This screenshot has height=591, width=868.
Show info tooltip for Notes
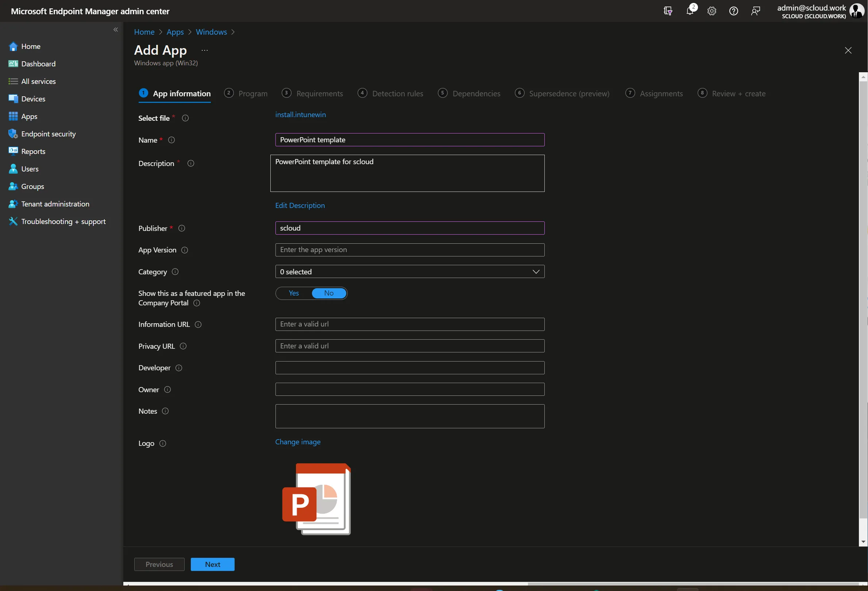(165, 412)
